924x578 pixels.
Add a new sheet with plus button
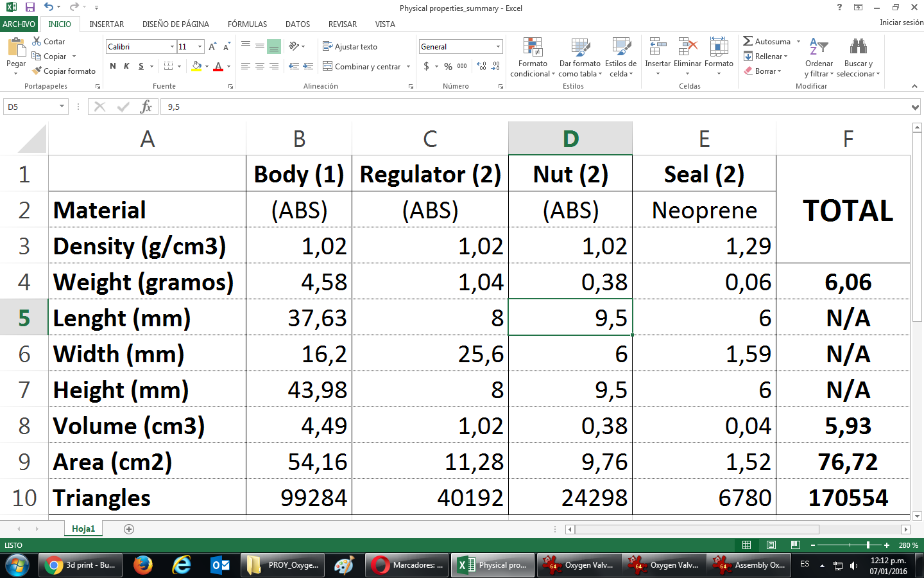point(129,529)
